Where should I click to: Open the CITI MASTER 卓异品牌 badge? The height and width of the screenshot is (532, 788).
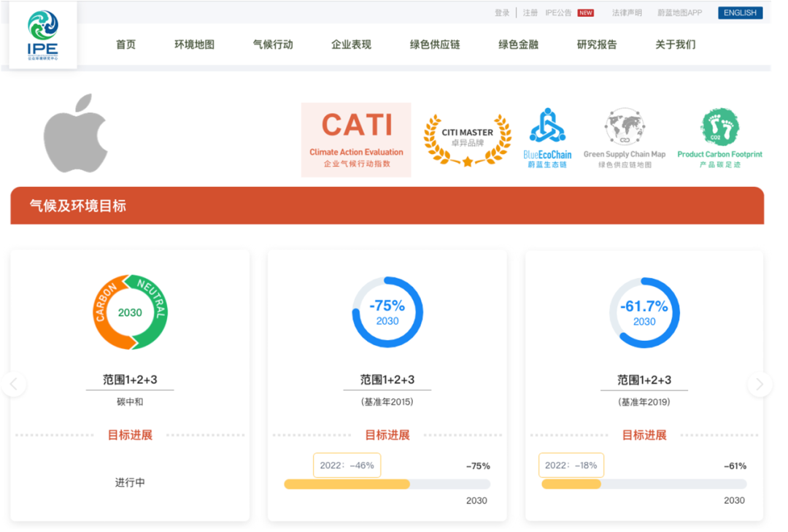click(x=468, y=140)
